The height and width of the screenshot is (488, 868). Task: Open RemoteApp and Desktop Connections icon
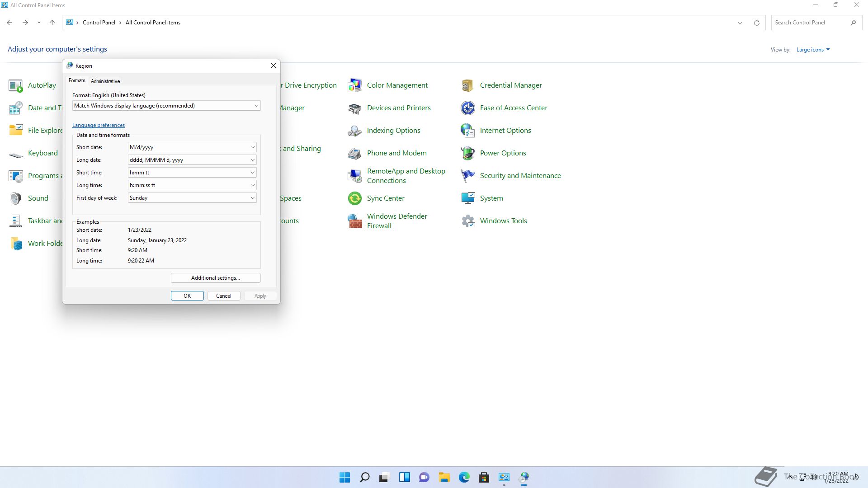[x=355, y=176]
